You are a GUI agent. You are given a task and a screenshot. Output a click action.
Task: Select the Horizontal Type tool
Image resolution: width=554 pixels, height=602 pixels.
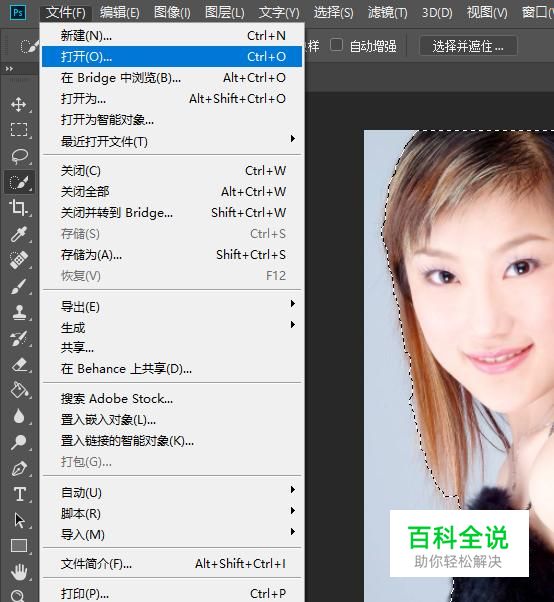(18, 494)
